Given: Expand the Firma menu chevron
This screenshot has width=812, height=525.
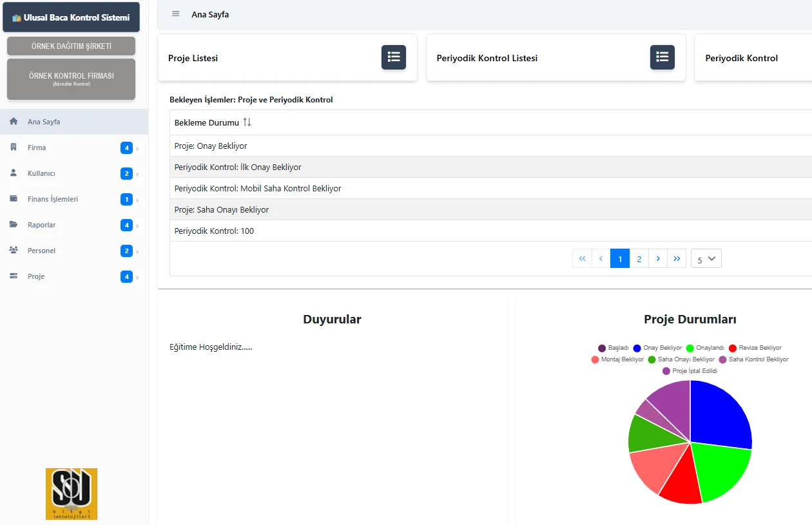Looking at the screenshot, I should pos(137,149).
